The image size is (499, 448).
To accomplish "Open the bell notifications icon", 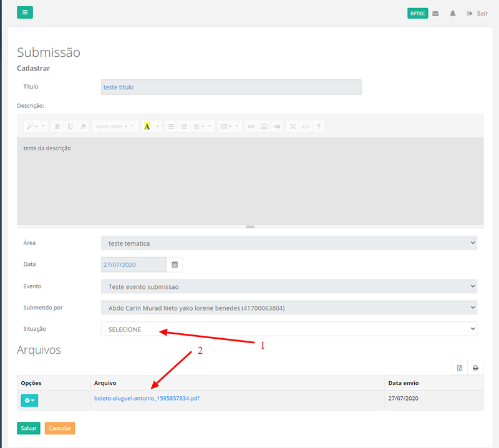I will pos(453,13).
